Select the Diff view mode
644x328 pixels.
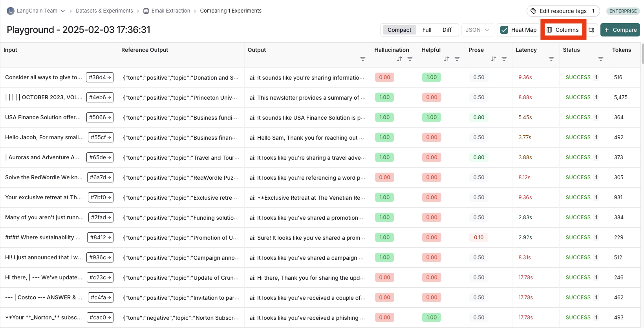click(x=447, y=30)
